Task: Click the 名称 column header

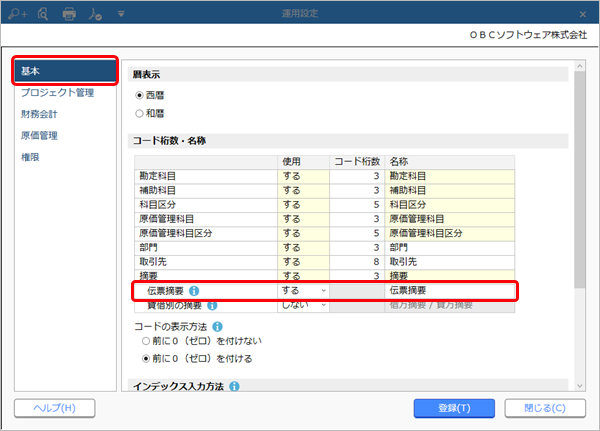Action: pyautogui.click(x=450, y=162)
